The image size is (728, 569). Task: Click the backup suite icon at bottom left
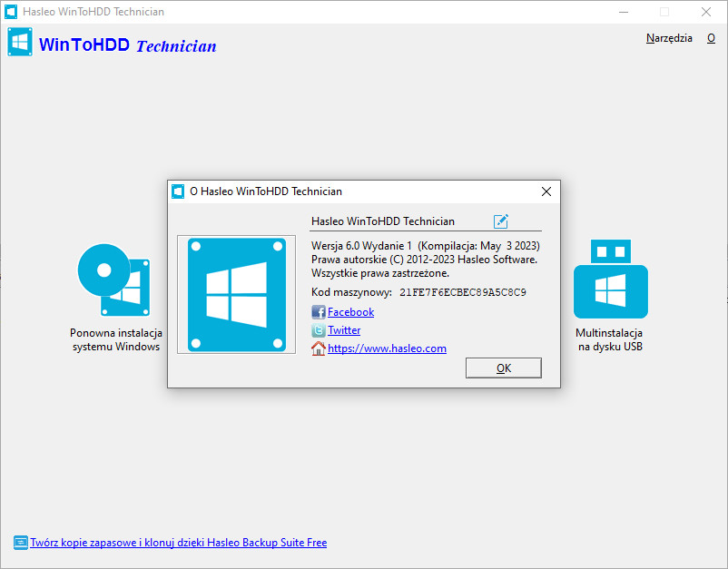[21, 543]
